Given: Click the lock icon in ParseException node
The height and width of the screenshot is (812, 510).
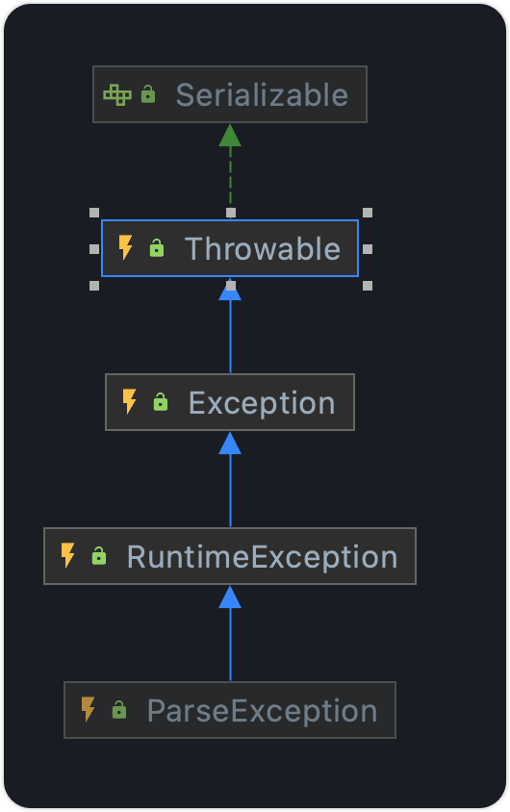Looking at the screenshot, I should (119, 709).
